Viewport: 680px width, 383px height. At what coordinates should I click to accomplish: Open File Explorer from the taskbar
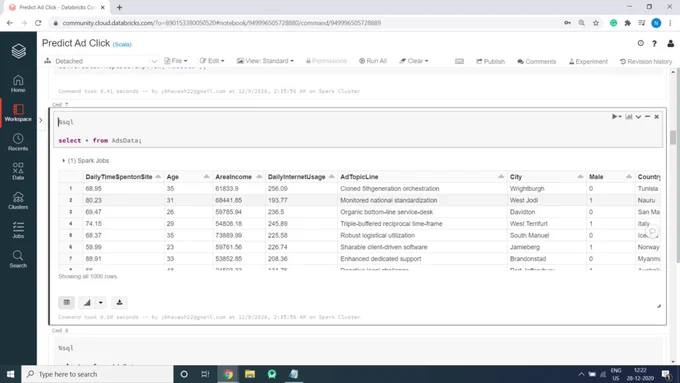click(250, 374)
